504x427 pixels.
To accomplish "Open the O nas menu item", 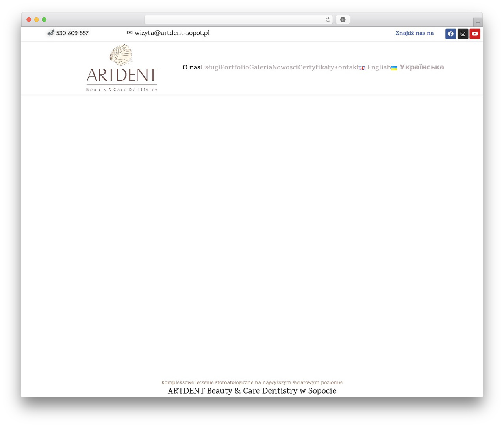I will click(191, 67).
